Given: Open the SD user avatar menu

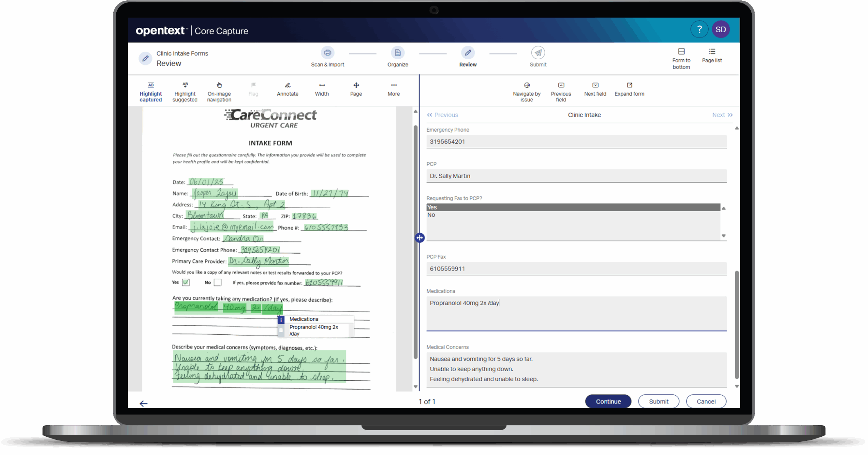Looking at the screenshot, I should 721,30.
